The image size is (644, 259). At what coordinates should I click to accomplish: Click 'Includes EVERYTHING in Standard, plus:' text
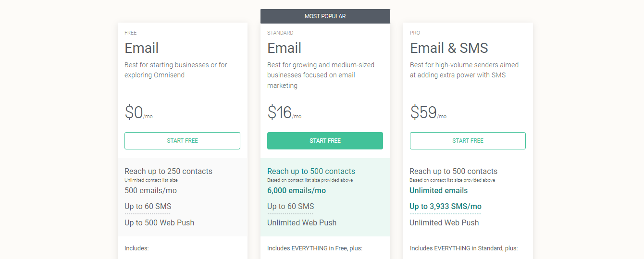(463, 248)
